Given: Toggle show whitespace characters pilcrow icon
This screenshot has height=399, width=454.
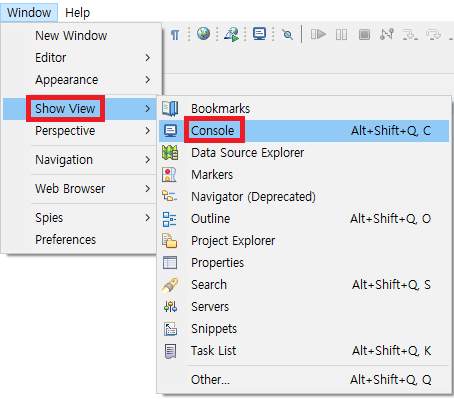Looking at the screenshot, I should (x=175, y=34).
